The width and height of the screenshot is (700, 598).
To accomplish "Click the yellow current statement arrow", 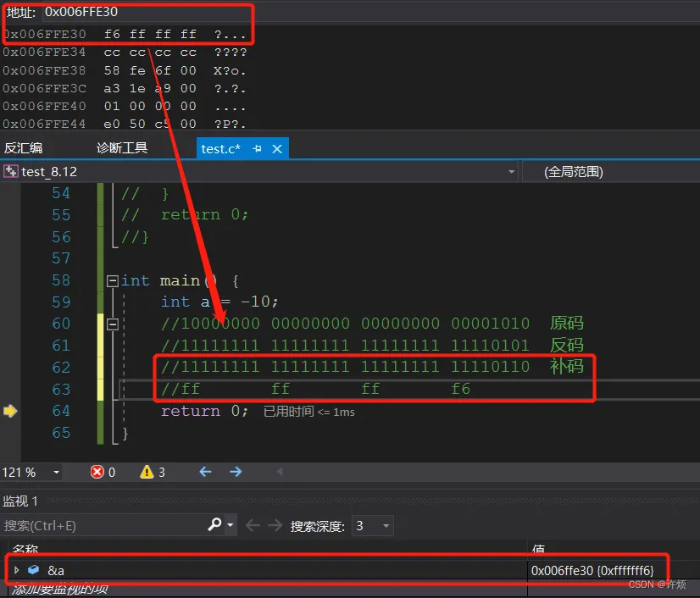I will [x=10, y=411].
